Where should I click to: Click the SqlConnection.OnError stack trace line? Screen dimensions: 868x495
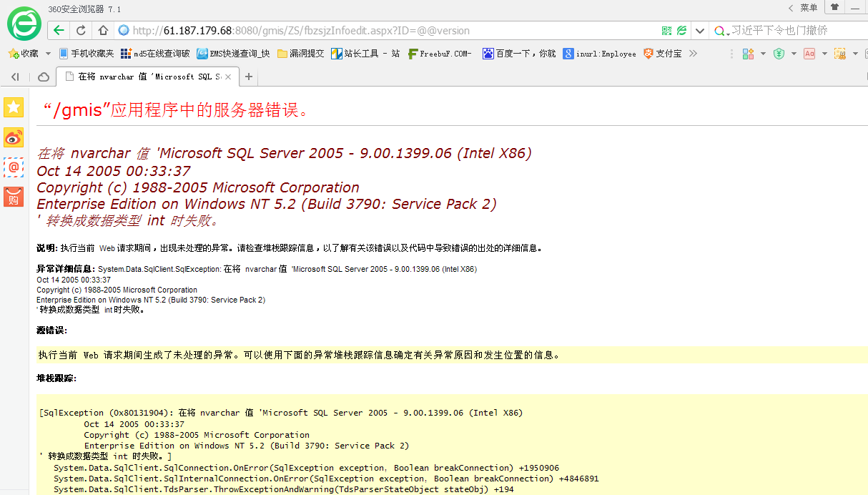pos(306,468)
